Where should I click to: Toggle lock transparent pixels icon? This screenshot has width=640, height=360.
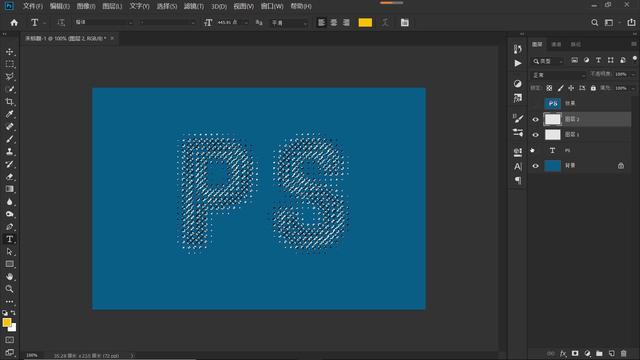pyautogui.click(x=549, y=88)
